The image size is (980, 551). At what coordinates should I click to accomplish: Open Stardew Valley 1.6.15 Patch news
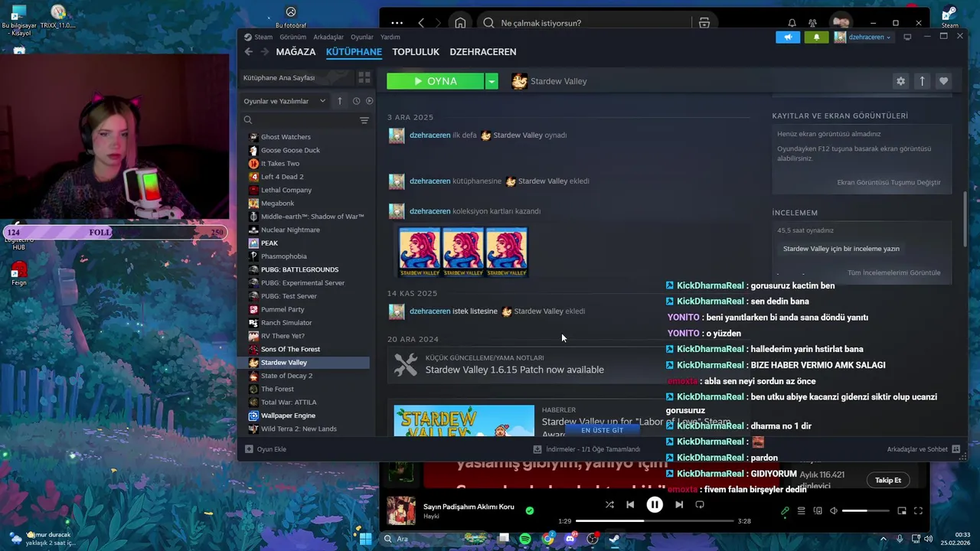coord(514,370)
